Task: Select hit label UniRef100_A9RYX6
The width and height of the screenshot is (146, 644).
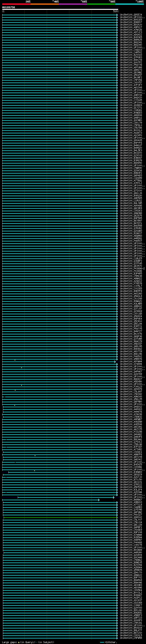Action: (131, 95)
